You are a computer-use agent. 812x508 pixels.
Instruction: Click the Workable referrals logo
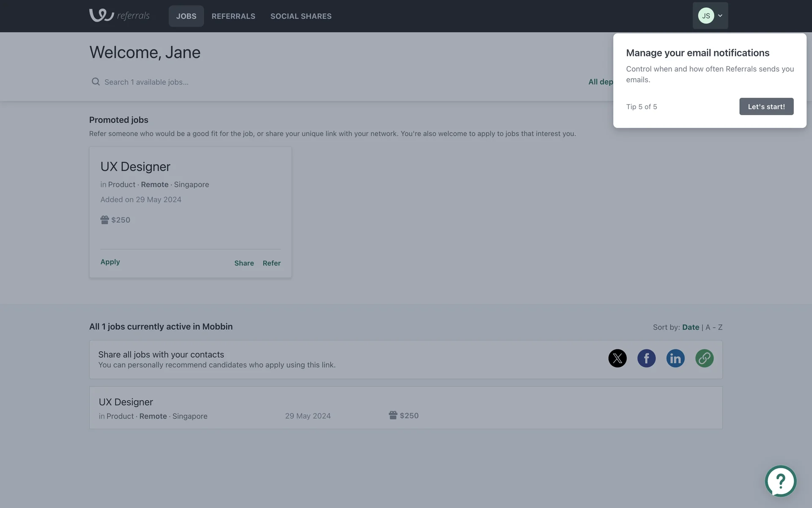coord(119,16)
